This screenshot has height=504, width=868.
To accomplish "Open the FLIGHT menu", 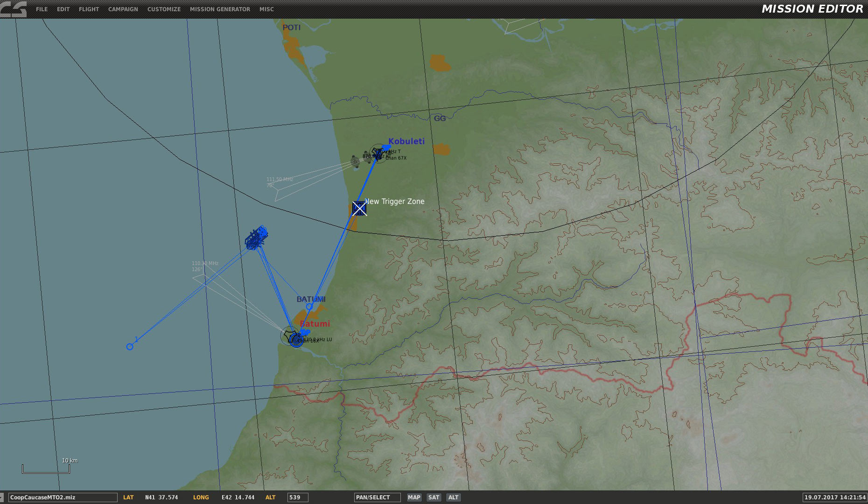I will (x=89, y=9).
